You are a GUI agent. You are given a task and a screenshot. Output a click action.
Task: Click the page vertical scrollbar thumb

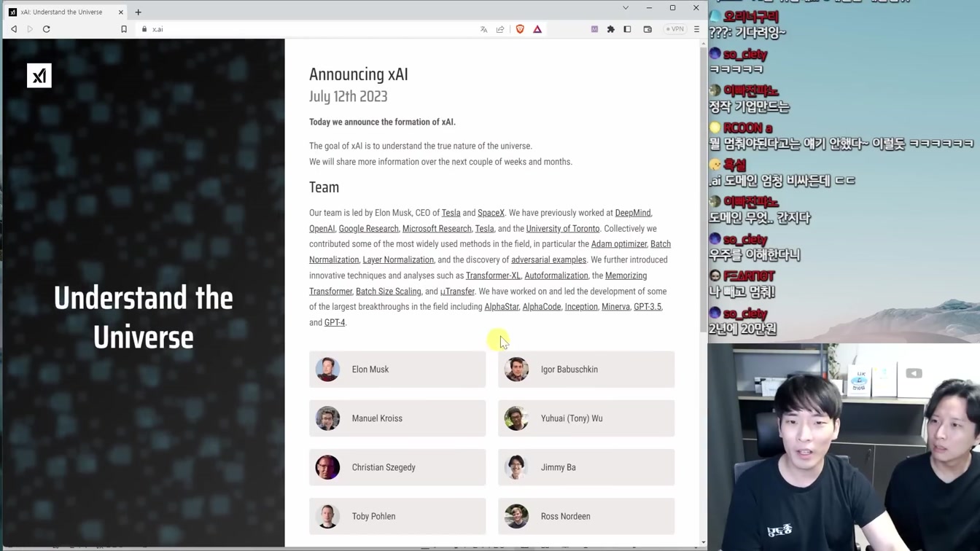(703, 192)
